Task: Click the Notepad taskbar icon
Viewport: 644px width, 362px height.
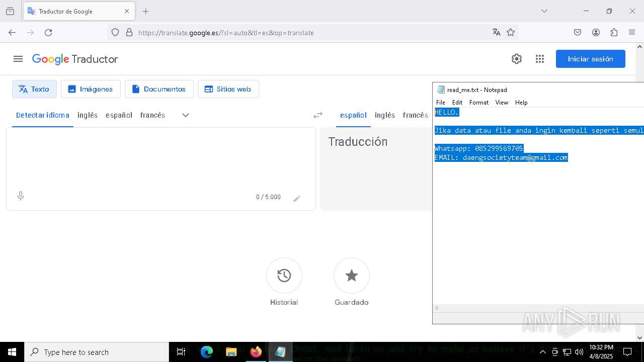Action: 280,352
